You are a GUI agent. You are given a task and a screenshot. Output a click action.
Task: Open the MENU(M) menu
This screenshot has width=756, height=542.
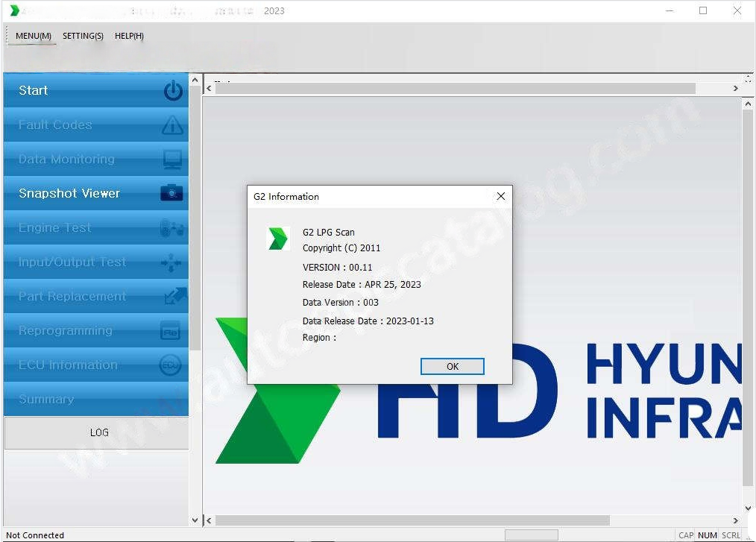[34, 36]
